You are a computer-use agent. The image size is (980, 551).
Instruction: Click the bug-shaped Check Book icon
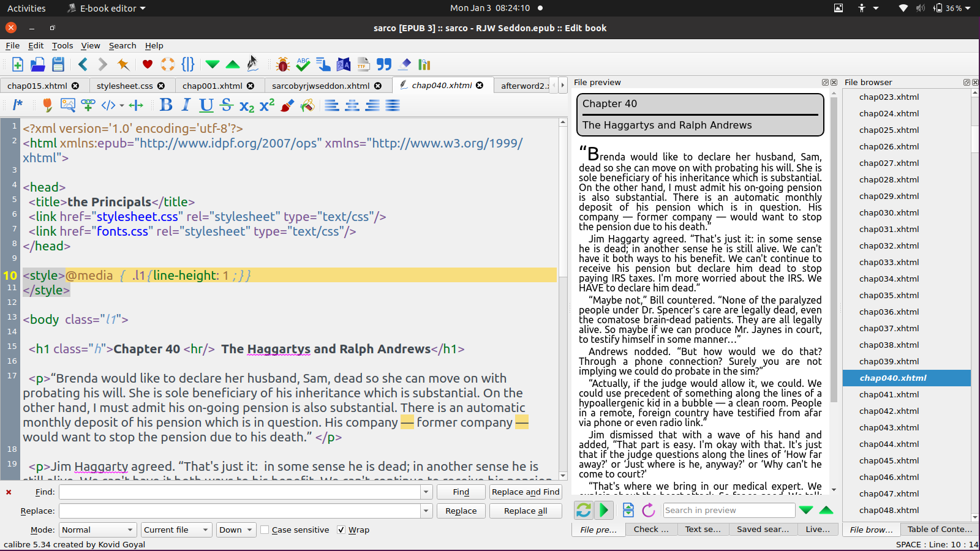pos(282,64)
